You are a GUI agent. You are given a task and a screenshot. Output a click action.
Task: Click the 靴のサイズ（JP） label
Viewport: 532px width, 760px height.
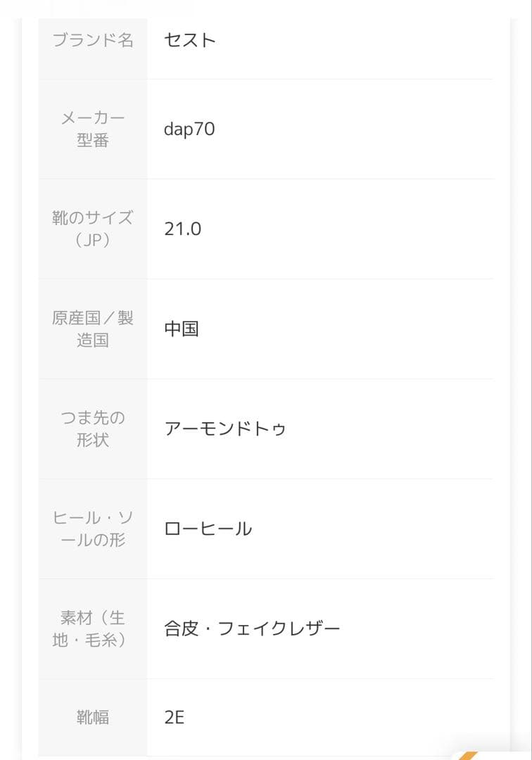(93, 229)
